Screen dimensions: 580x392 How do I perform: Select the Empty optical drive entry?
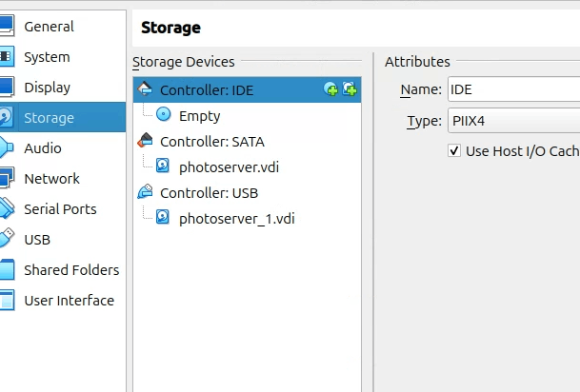199,116
